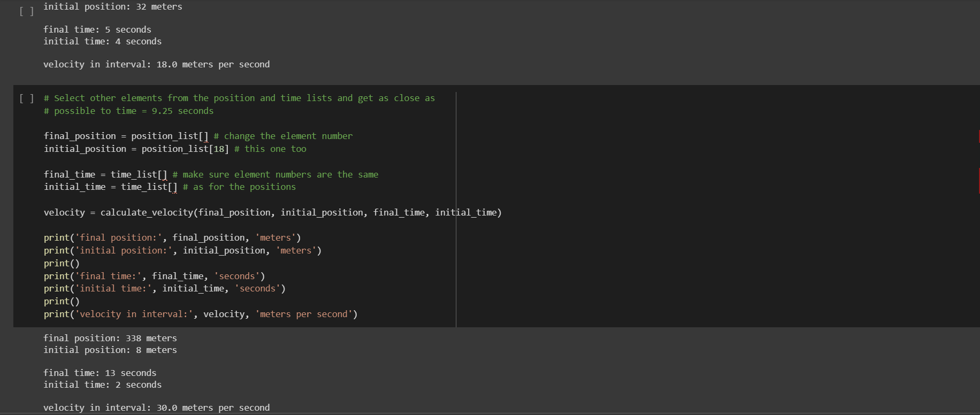This screenshot has width=980, height=415.
Task: Click the print('initial time:') code line
Action: [165, 288]
